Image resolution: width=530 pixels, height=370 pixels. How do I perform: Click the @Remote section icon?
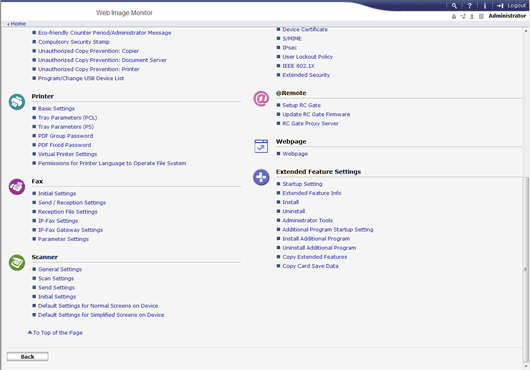pyautogui.click(x=261, y=98)
